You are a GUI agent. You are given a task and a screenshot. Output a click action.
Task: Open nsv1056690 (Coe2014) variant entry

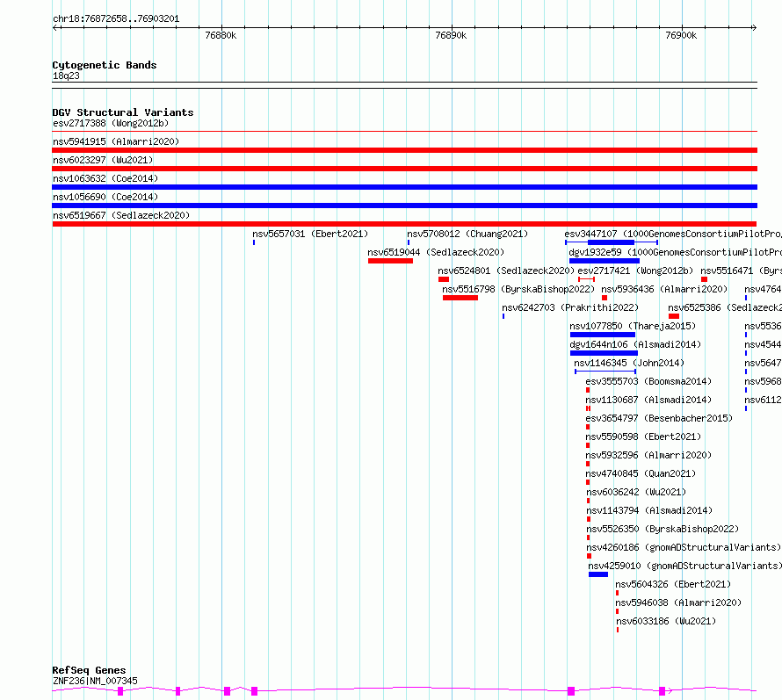[x=105, y=197]
